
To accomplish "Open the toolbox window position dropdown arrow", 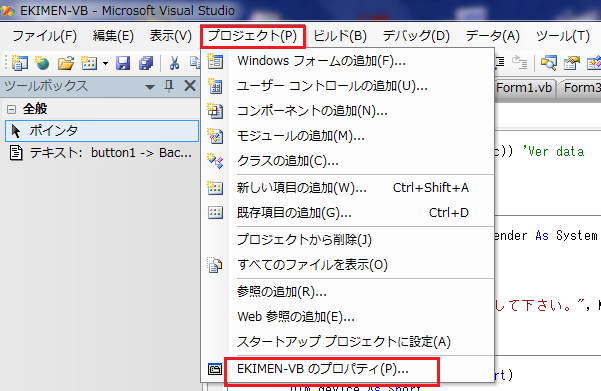I will pos(150,87).
